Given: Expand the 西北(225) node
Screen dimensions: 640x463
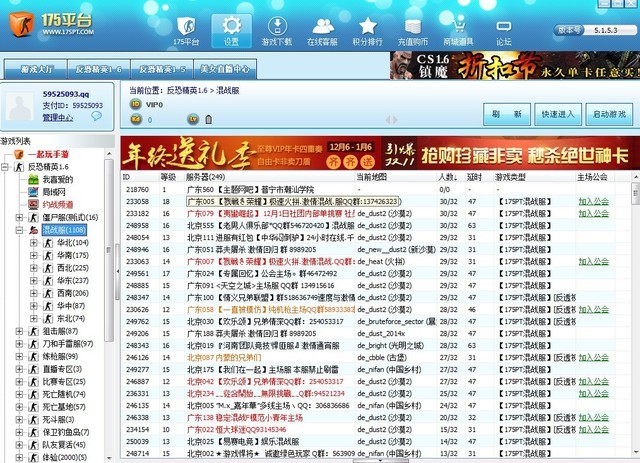Looking at the screenshot, I should tap(34, 268).
